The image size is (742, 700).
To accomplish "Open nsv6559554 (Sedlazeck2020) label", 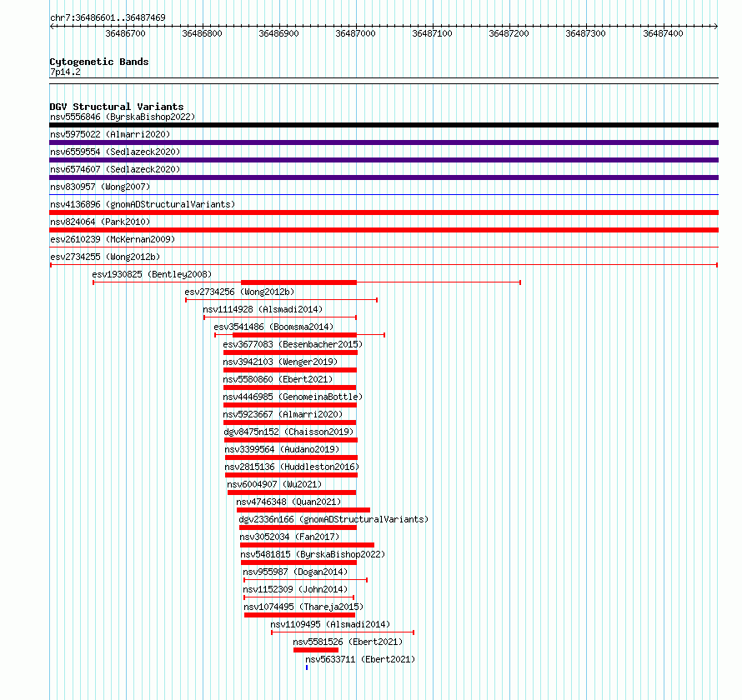I will [115, 152].
